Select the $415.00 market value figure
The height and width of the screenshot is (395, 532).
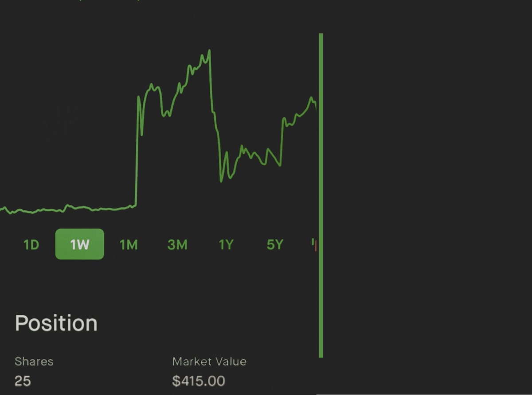click(x=199, y=381)
